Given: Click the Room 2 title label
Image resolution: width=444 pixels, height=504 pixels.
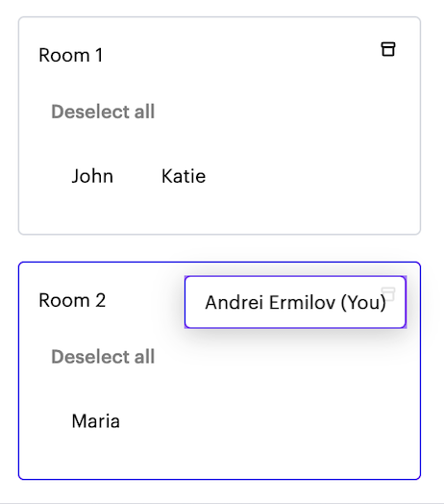Looking at the screenshot, I should (x=72, y=300).
